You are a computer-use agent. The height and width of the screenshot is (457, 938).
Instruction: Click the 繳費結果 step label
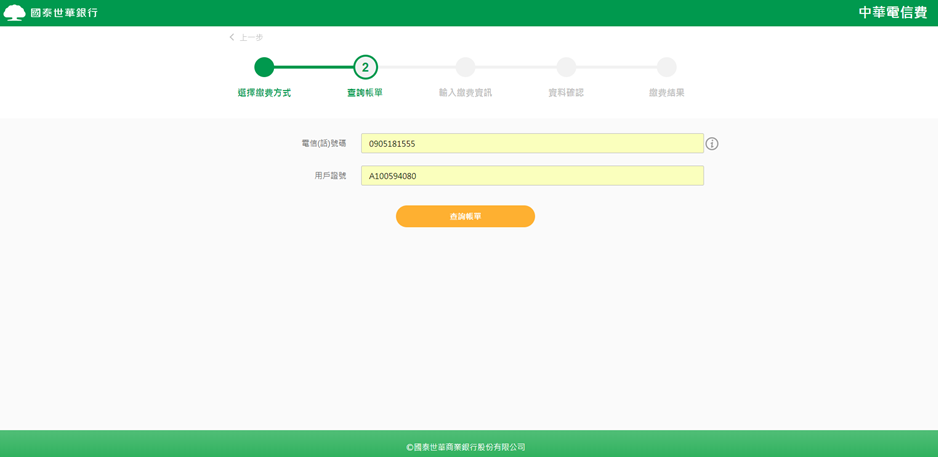click(666, 93)
